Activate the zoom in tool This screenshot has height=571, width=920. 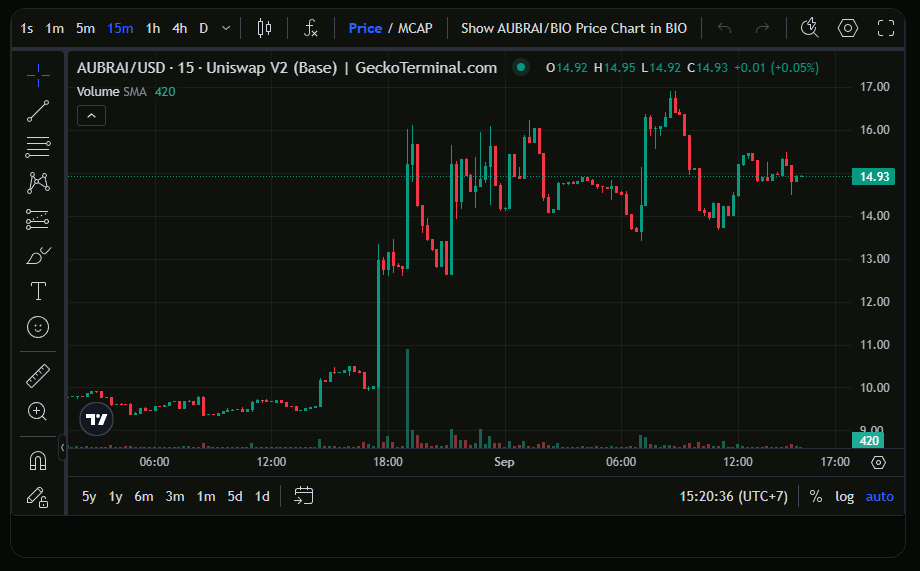pyautogui.click(x=38, y=411)
